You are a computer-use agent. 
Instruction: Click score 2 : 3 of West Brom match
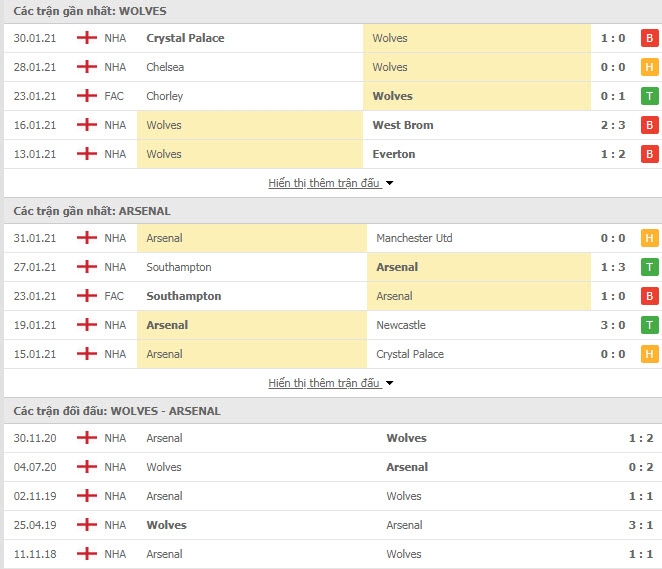[x=613, y=125]
